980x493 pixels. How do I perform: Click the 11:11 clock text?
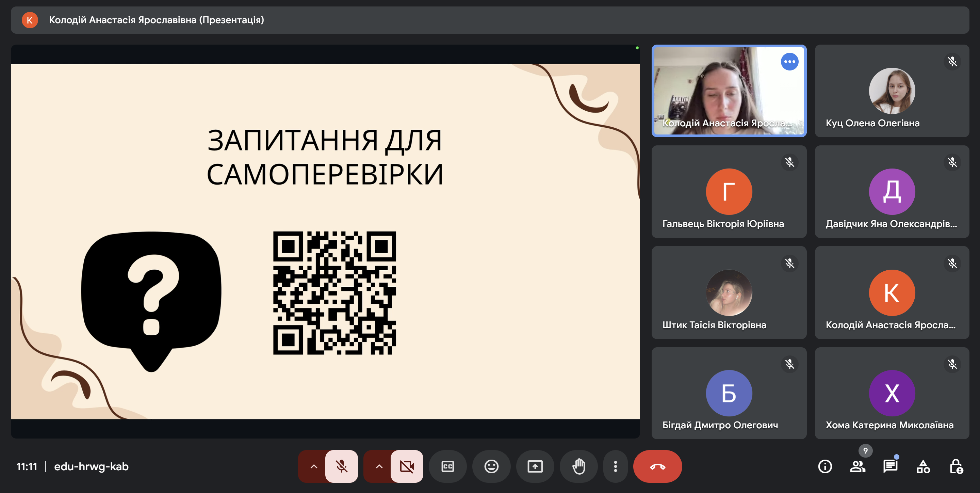(x=27, y=466)
